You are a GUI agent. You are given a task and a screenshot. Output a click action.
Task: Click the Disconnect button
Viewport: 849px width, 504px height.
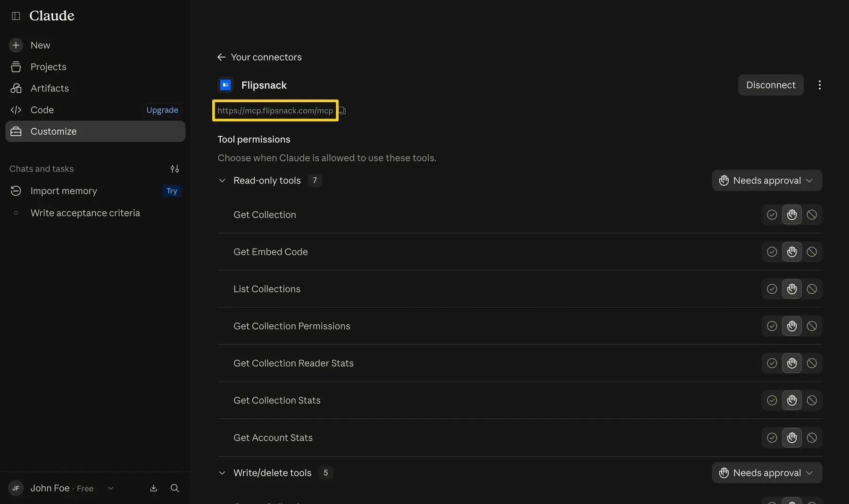(x=771, y=85)
